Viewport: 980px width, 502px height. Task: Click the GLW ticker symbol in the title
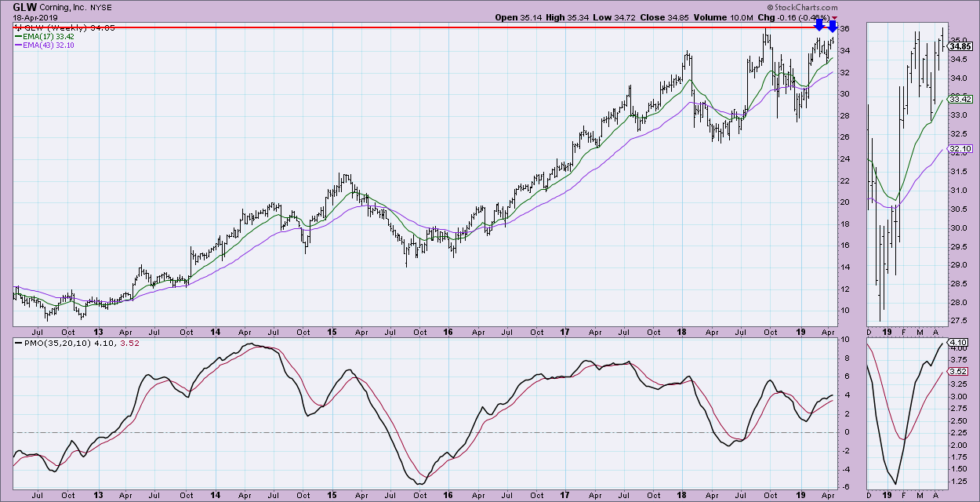coord(24,6)
